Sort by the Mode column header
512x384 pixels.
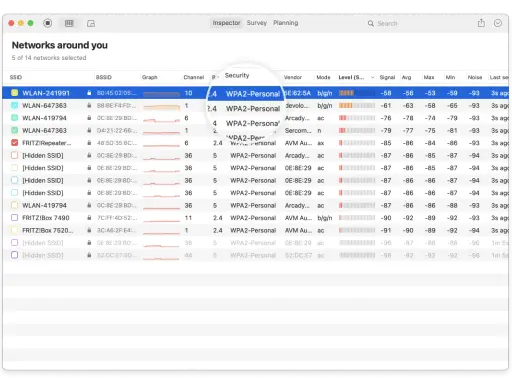pos(323,77)
